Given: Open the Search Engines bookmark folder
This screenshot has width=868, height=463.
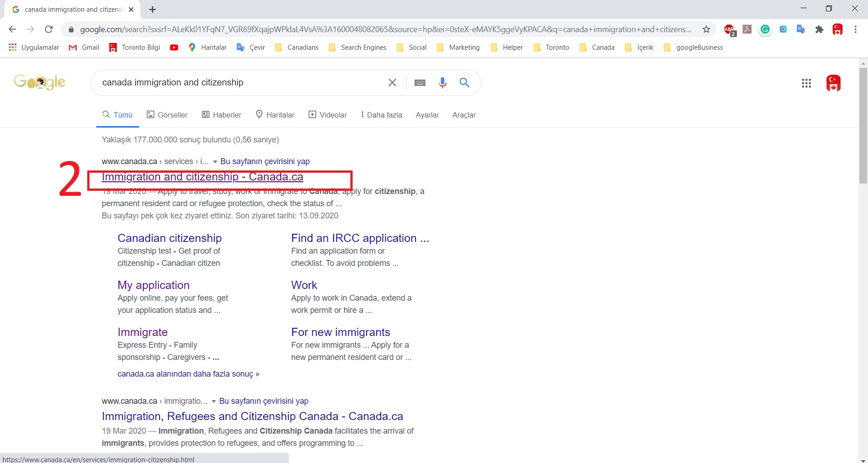Looking at the screenshot, I should click(x=358, y=47).
